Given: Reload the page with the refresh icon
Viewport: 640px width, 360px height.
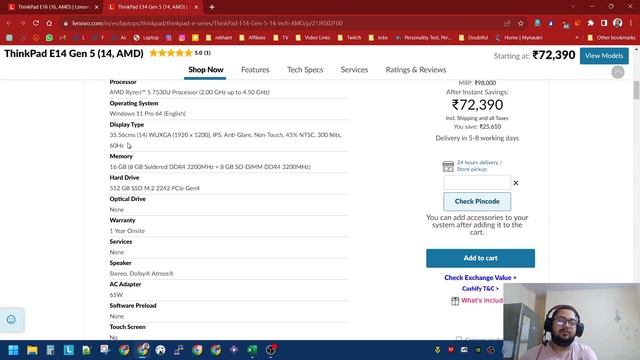Looking at the screenshot, I should pyautogui.click(x=36, y=23).
